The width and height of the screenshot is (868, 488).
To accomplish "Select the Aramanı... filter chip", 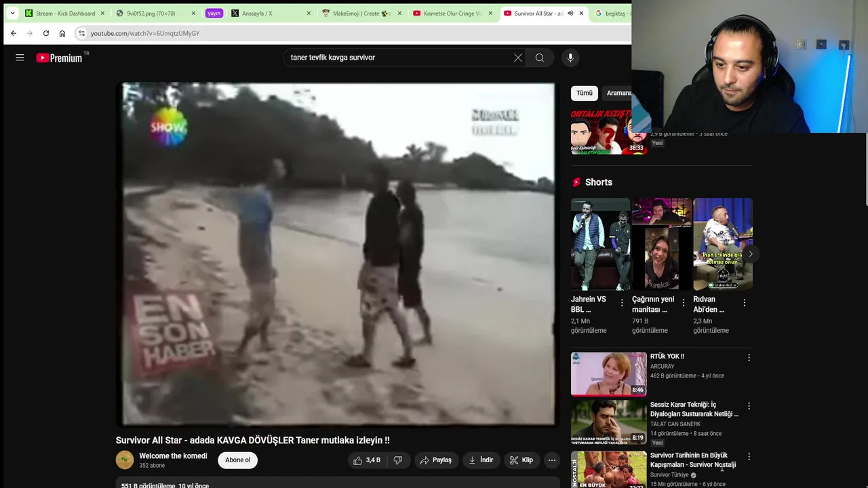I will tap(618, 93).
